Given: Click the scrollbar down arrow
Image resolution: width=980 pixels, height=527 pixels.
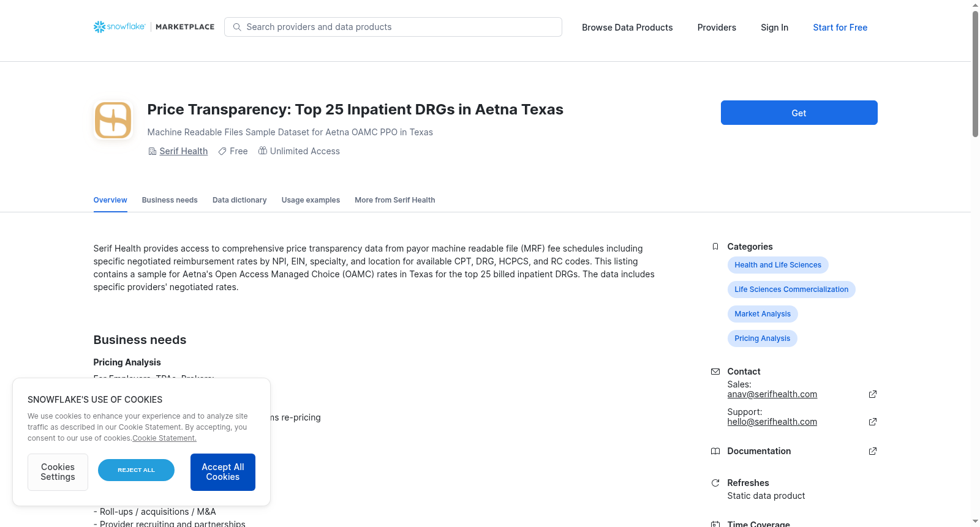Looking at the screenshot, I should click(975, 521).
